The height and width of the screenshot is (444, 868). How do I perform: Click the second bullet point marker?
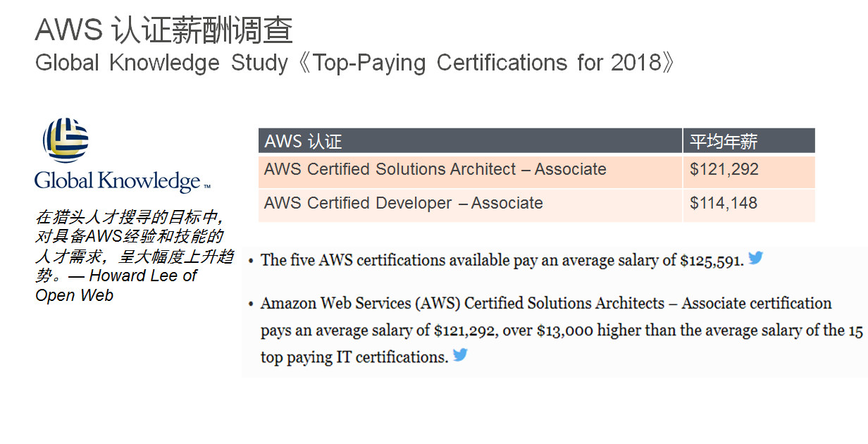250,304
